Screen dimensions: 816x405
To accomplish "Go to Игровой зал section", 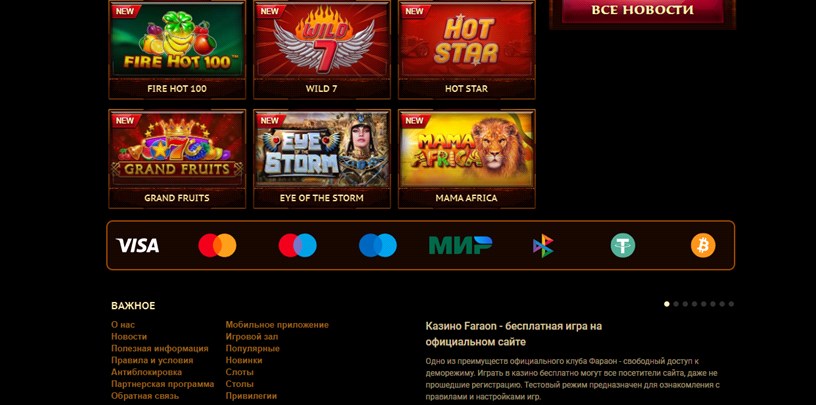I will 252,337.
